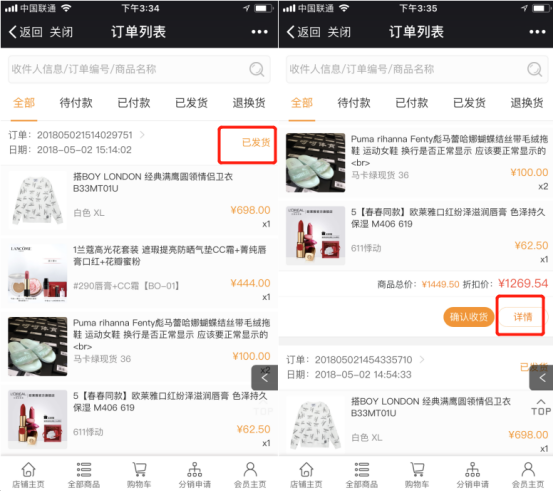Switch to 待付款 tab in left screen
Viewport: 554px width, 494px height.
(76, 103)
